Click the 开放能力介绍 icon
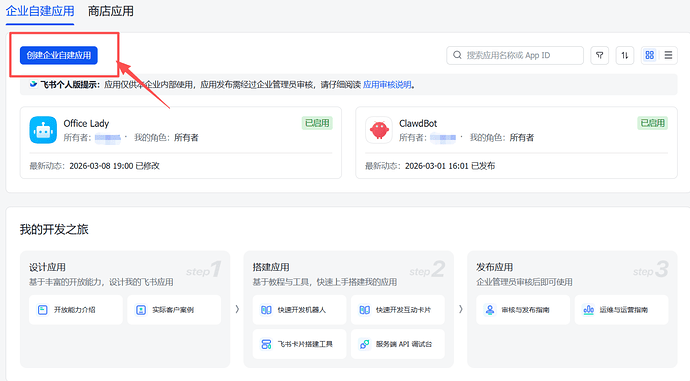Viewport: 690px width, 381px height. [x=43, y=310]
